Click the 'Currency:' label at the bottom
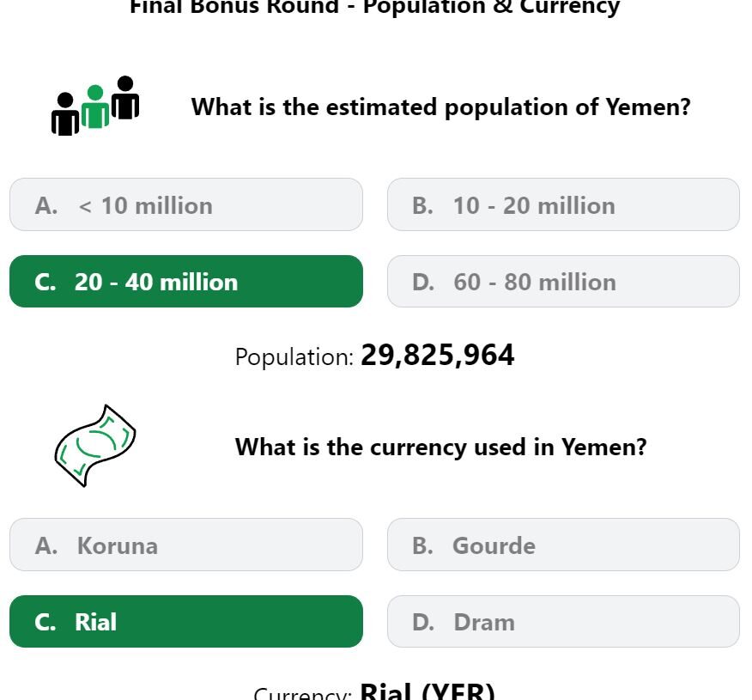Image resolution: width=752 pixels, height=700 pixels. coord(303,694)
